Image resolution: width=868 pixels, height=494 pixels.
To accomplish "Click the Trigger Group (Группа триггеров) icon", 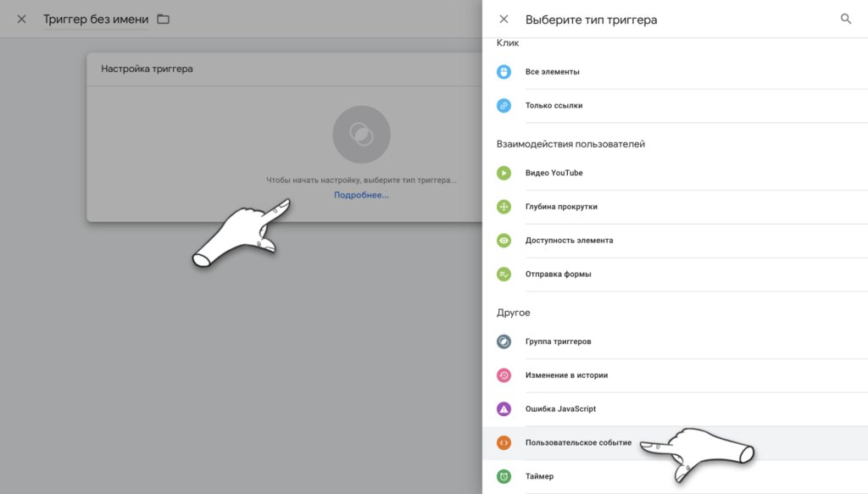I will pyautogui.click(x=504, y=341).
